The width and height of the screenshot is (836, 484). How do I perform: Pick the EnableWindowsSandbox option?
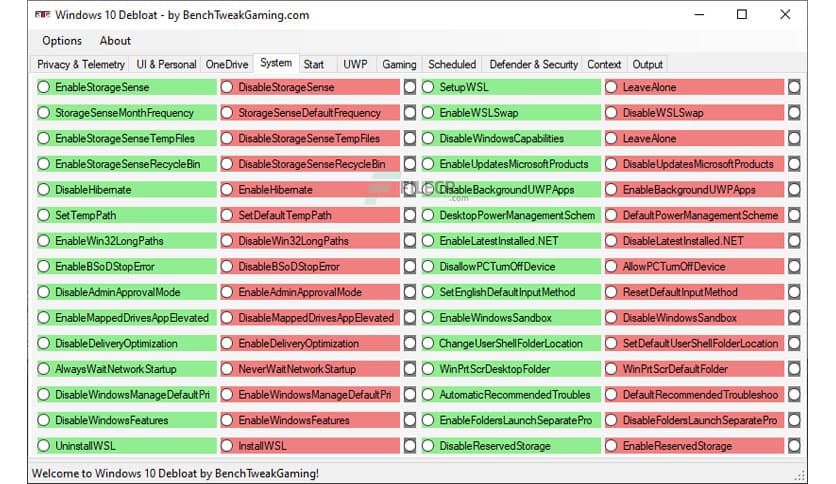428,318
